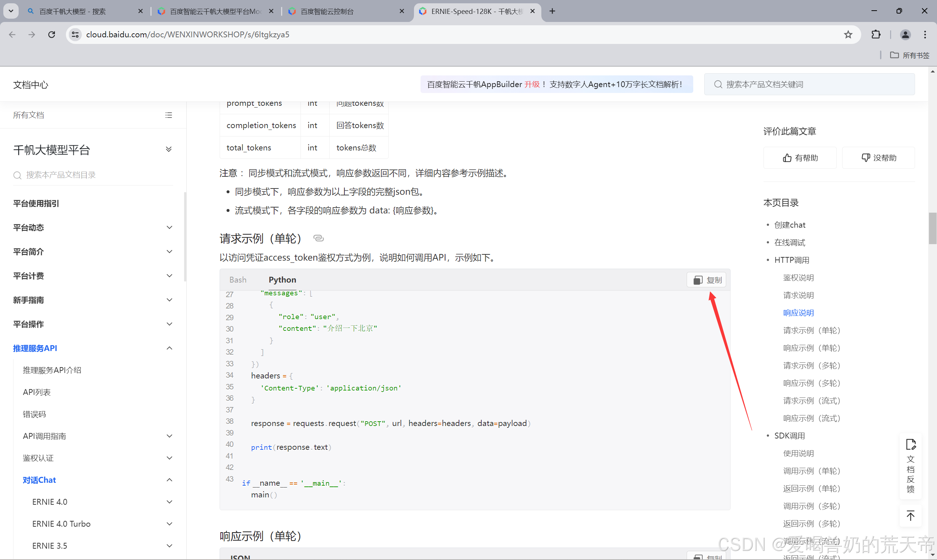937x560 pixels.
Task: Jump to 使用说明 in page contents
Action: 798,453
